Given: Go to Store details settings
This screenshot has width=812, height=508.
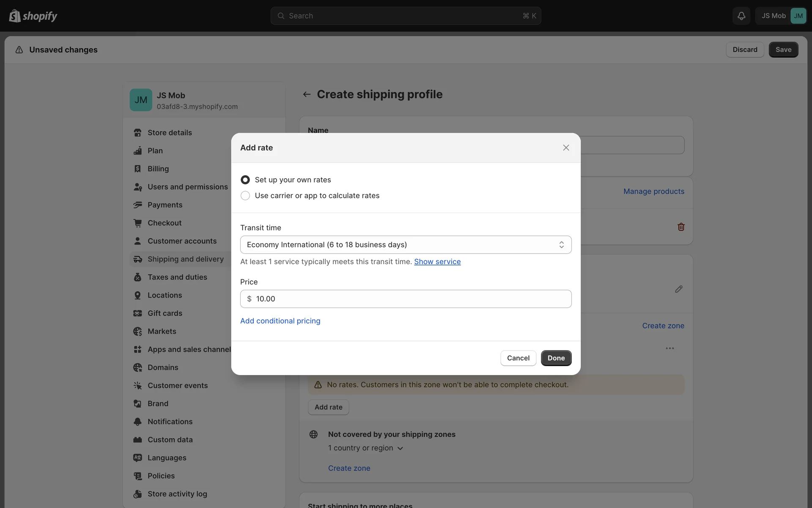Looking at the screenshot, I should tap(170, 133).
